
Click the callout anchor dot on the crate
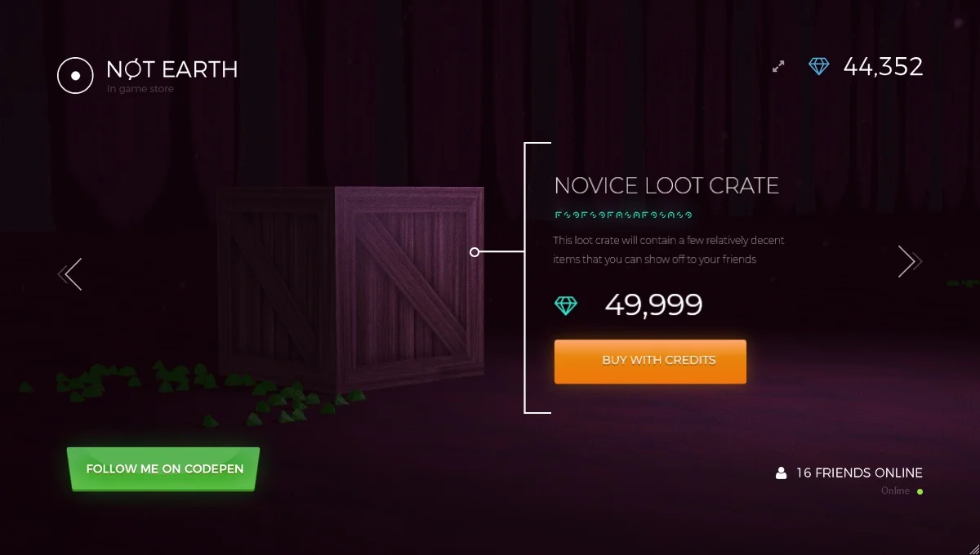pyautogui.click(x=474, y=252)
